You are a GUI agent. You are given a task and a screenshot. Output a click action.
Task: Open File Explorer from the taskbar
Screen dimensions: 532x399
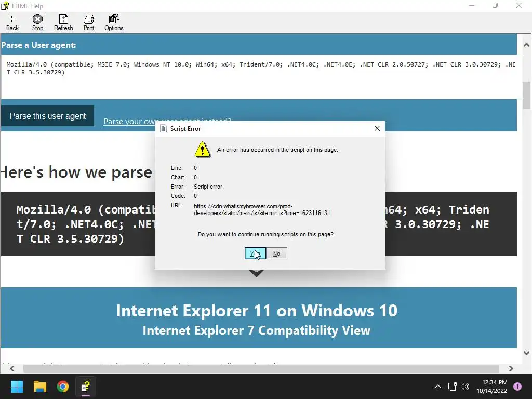[39, 387]
